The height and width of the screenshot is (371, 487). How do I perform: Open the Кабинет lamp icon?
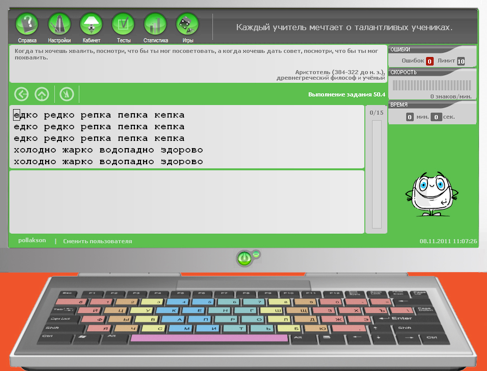91,24
